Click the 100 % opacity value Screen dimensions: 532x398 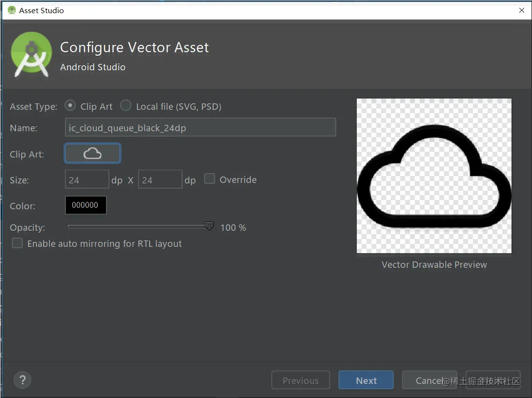[x=233, y=227]
